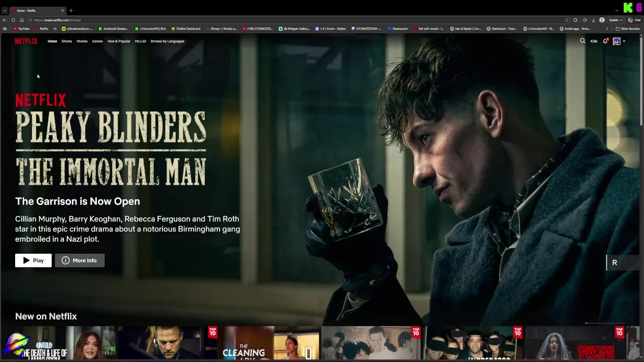Image resolution: width=644 pixels, height=362 pixels.
Task: Open the Games menu item
Action: point(97,41)
